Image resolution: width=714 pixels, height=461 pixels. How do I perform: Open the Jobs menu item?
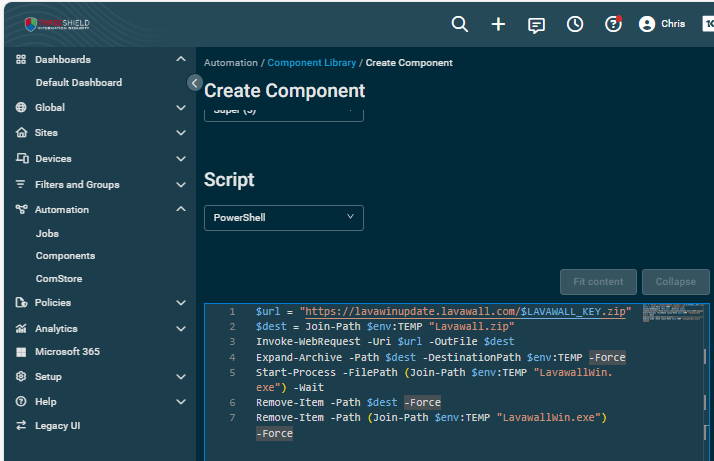pos(47,234)
